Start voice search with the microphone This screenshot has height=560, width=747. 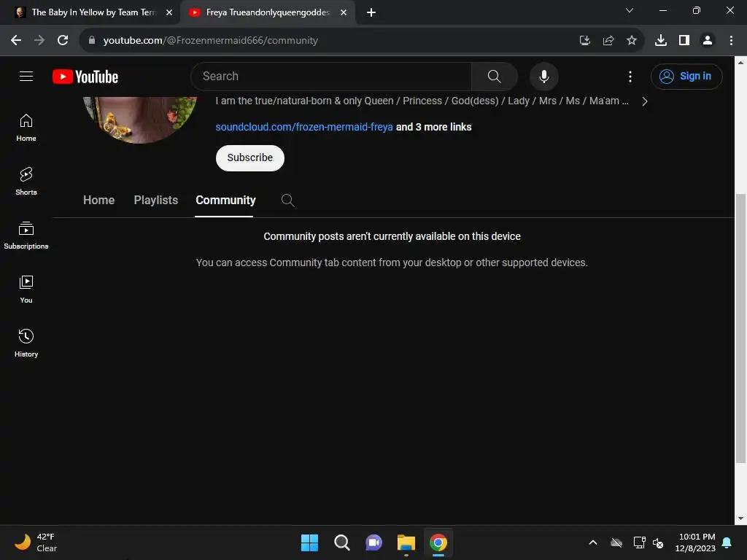point(543,76)
